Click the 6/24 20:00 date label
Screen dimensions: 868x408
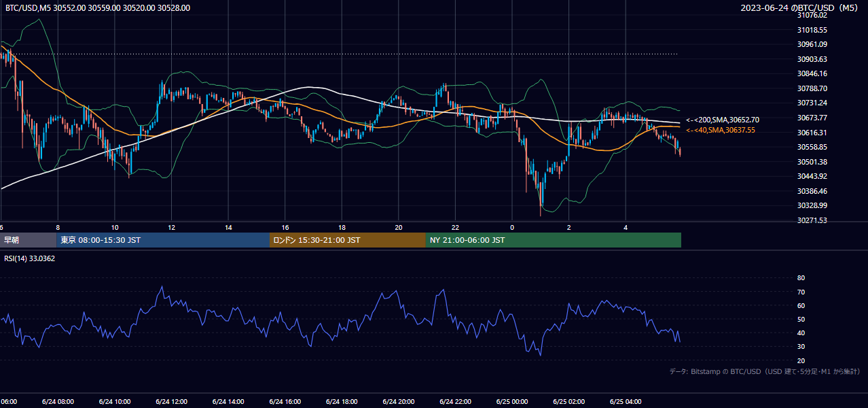(x=399, y=402)
